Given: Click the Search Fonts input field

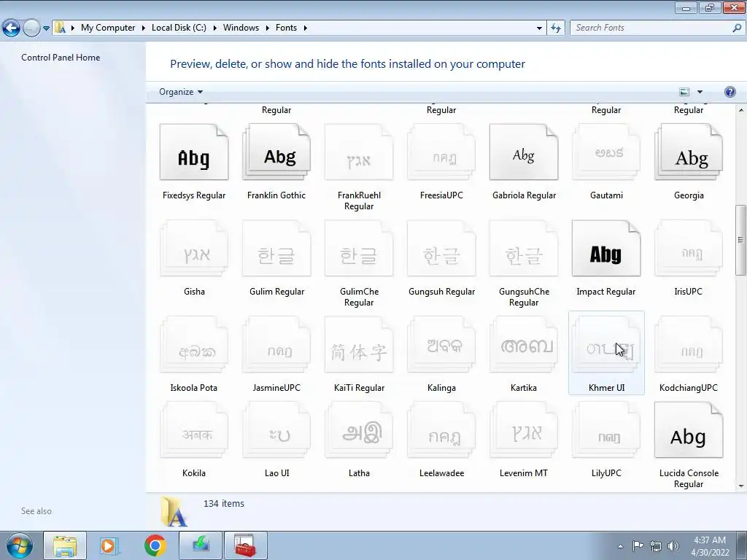Looking at the screenshot, I should [x=650, y=28].
